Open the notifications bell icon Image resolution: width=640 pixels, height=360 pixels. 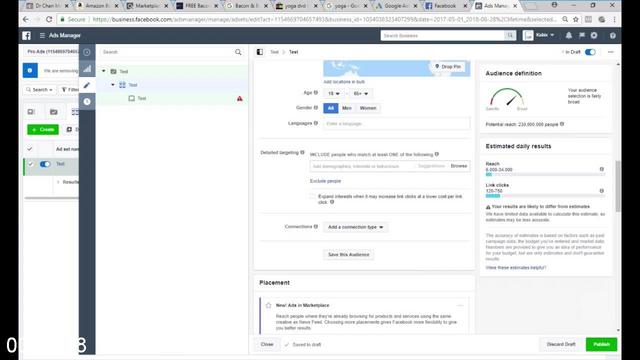(x=569, y=36)
